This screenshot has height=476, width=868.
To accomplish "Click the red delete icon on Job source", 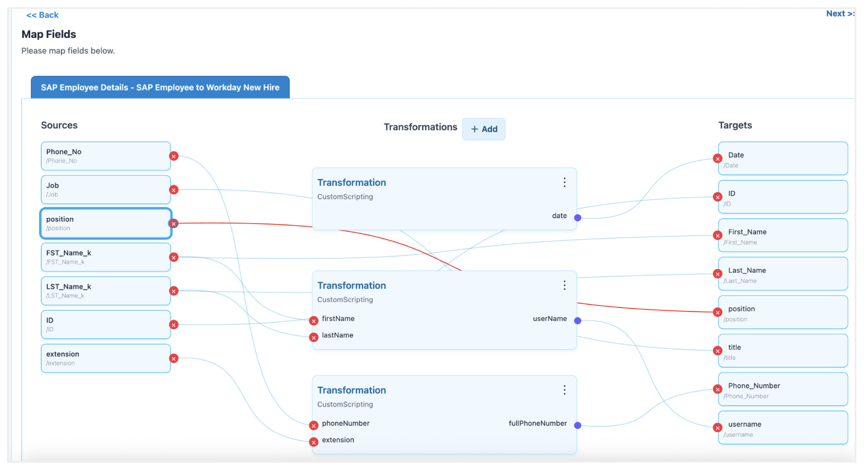I will tap(174, 190).
